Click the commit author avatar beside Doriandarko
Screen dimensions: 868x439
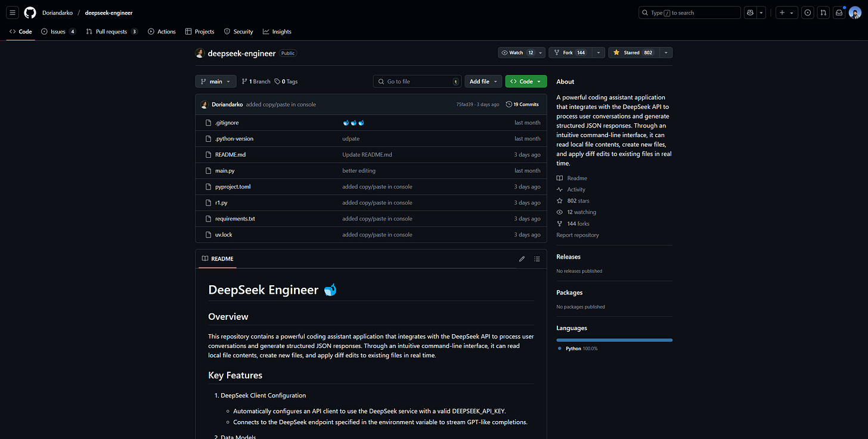point(204,104)
